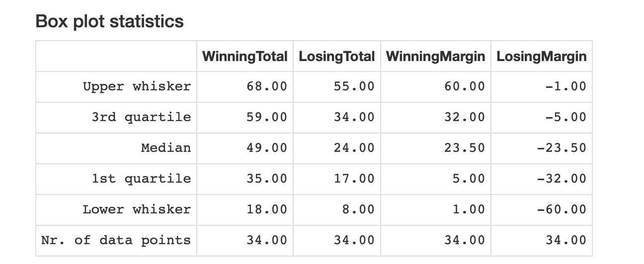Viewport: 644px width, 264px height.
Task: Click the LosingTotal column header
Action: click(336, 56)
